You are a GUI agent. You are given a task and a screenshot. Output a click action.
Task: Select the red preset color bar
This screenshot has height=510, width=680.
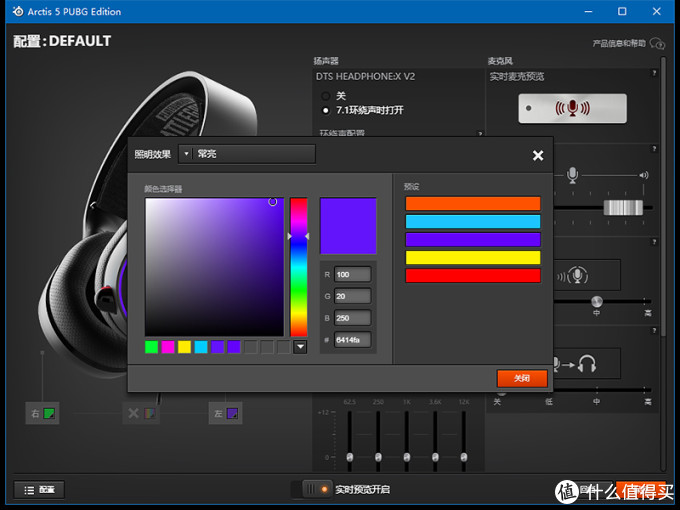(x=473, y=275)
